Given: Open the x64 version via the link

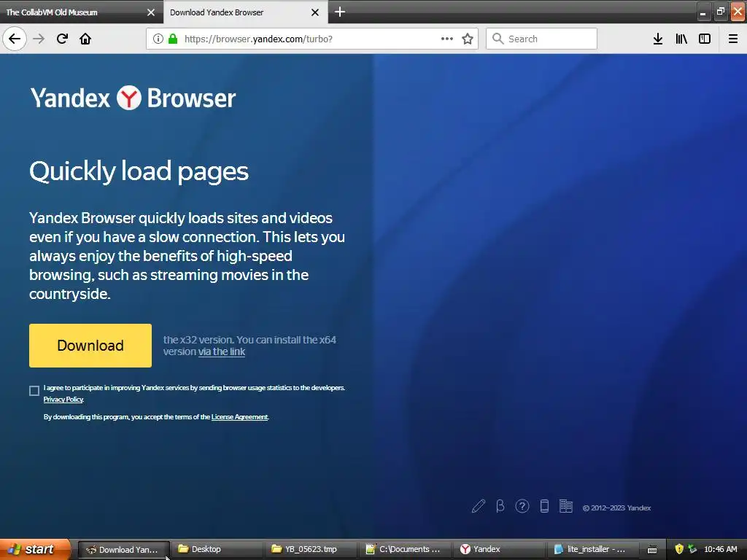Looking at the screenshot, I should 222,351.
